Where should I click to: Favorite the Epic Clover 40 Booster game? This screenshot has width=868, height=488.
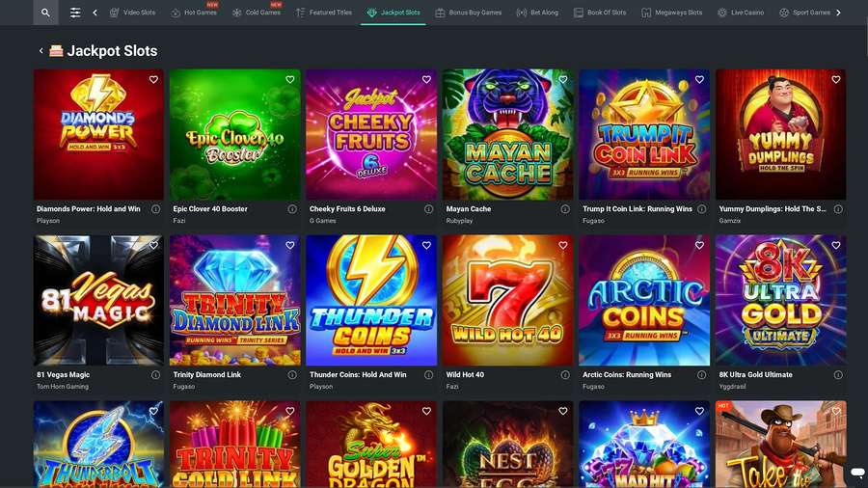point(290,80)
